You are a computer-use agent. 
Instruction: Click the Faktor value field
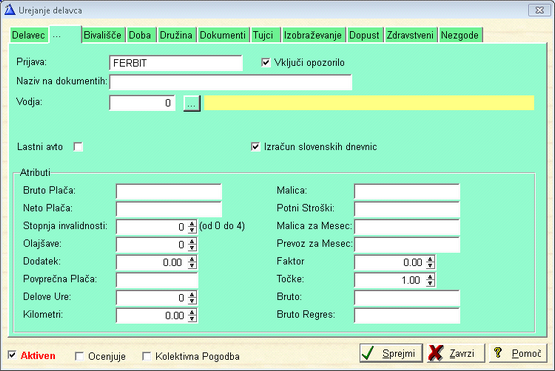(390, 262)
